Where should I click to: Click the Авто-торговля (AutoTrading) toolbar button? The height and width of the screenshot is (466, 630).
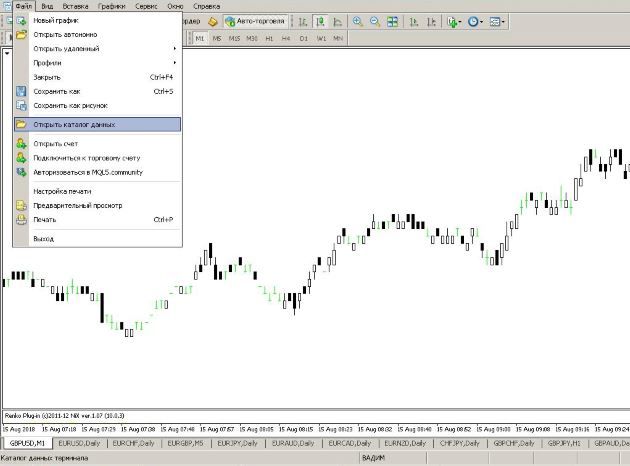[x=254, y=21]
